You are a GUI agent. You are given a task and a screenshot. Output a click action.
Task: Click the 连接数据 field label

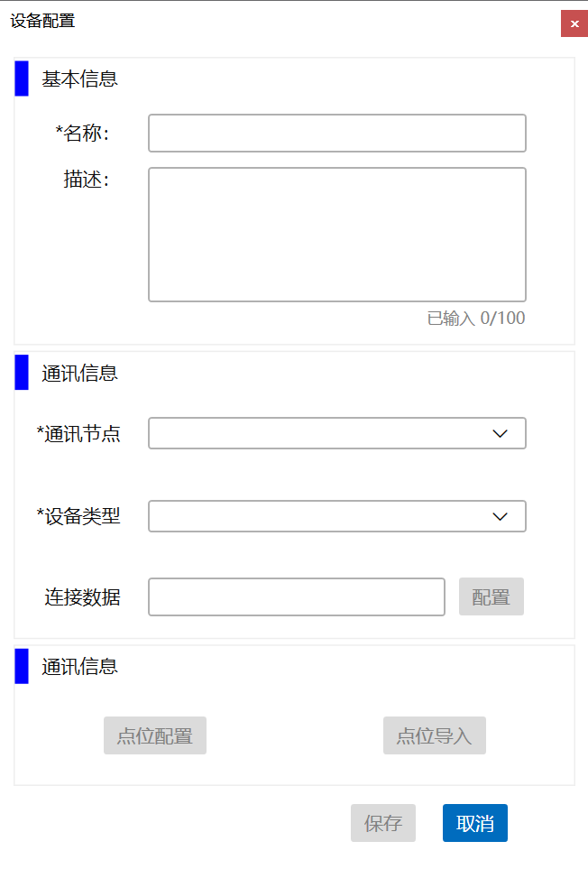(82, 597)
